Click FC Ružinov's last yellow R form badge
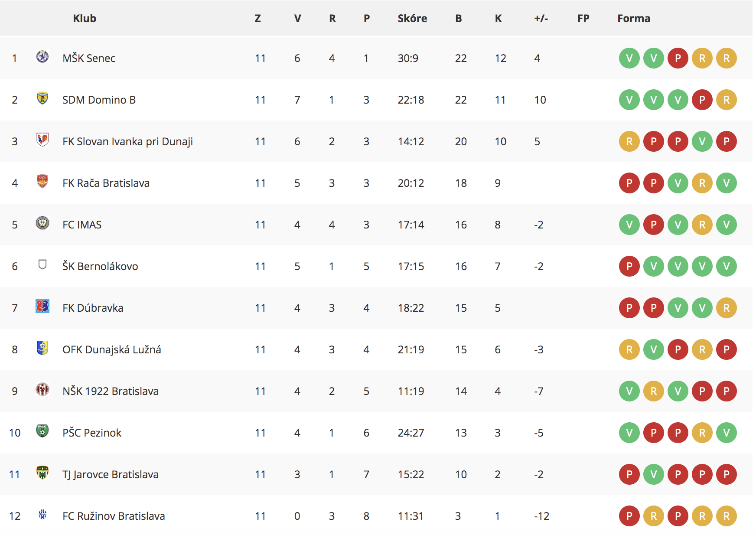This screenshot has width=756, height=535. (727, 516)
